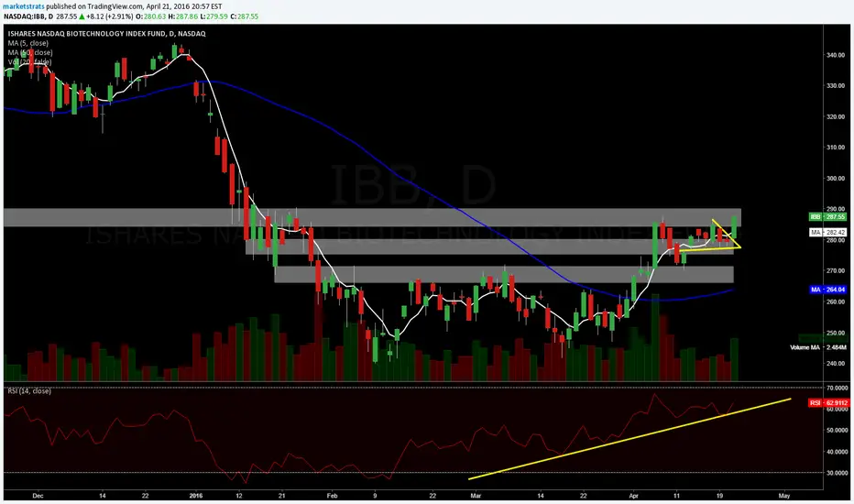
Task: Open the marketstrats author link
Action: point(24,6)
